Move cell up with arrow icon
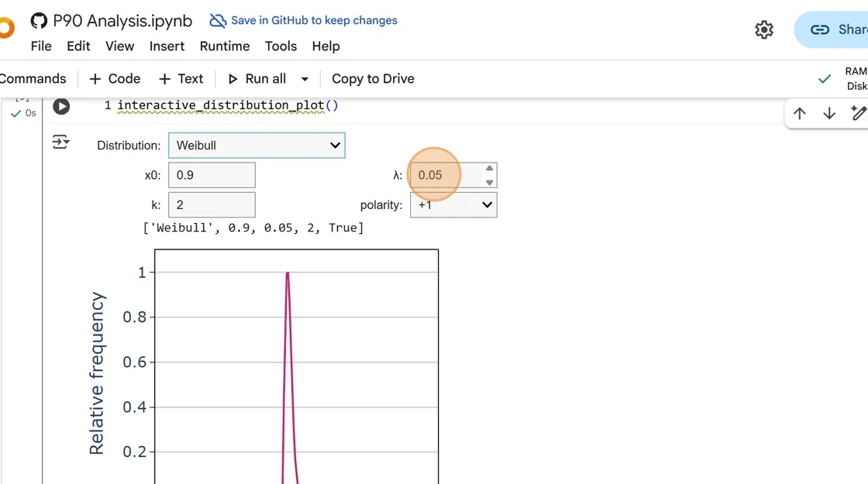Viewport: 868px width, 484px height. tap(800, 114)
